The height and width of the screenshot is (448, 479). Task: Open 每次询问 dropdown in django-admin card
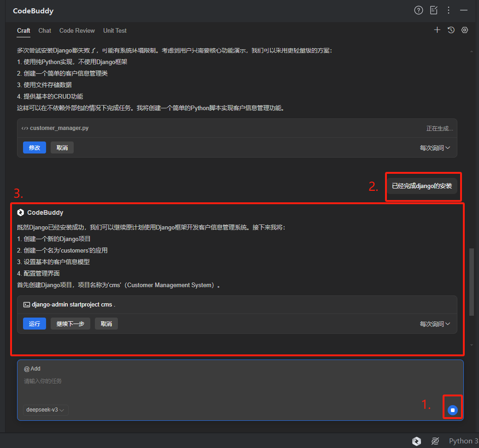coord(435,324)
